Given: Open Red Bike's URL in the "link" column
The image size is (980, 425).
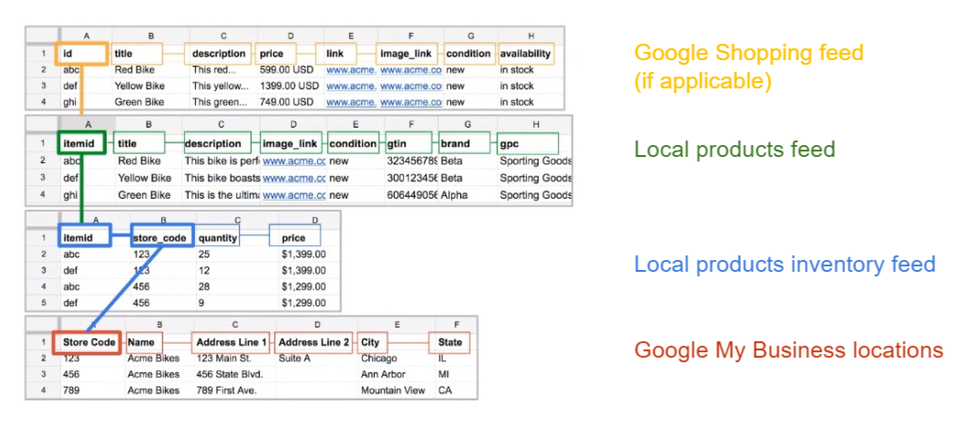Looking at the screenshot, I should [x=350, y=69].
